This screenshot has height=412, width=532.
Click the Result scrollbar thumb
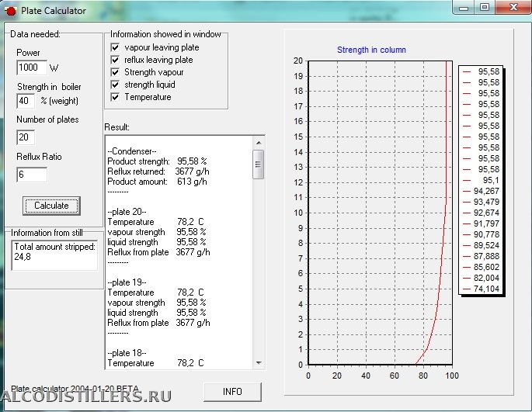click(x=258, y=164)
